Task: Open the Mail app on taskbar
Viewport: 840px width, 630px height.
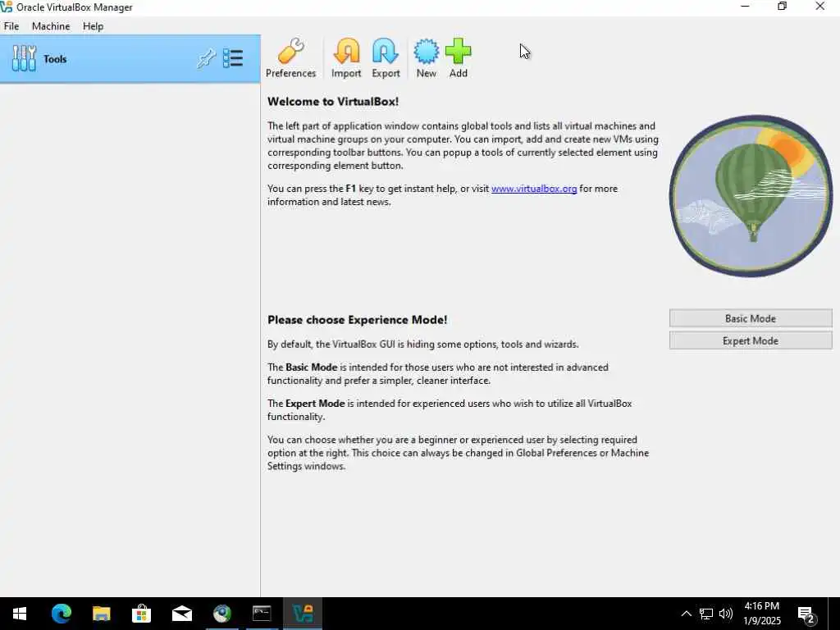Action: point(182,614)
